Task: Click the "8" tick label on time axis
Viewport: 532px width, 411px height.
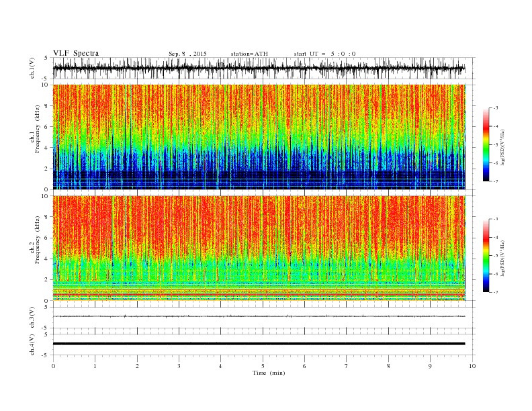Action: (x=388, y=366)
